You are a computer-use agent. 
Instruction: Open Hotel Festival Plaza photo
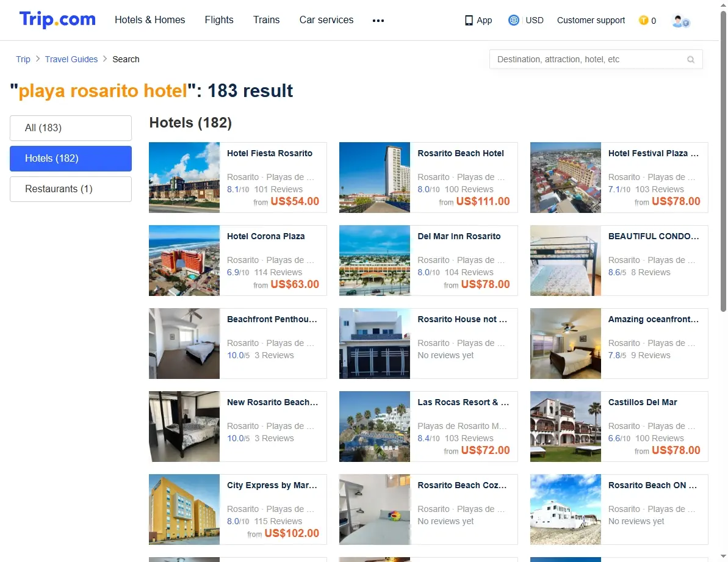point(566,178)
